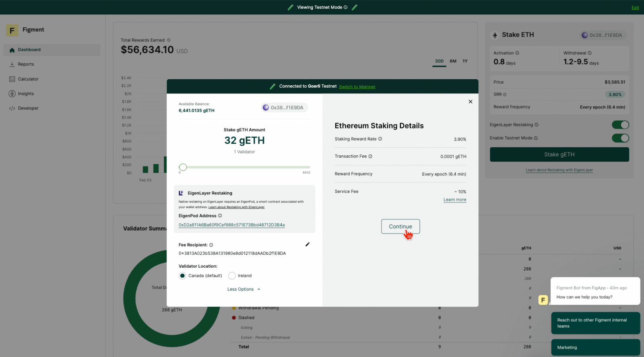Select Ireland as validator location
Screen dimensions: 644x357
232,276
